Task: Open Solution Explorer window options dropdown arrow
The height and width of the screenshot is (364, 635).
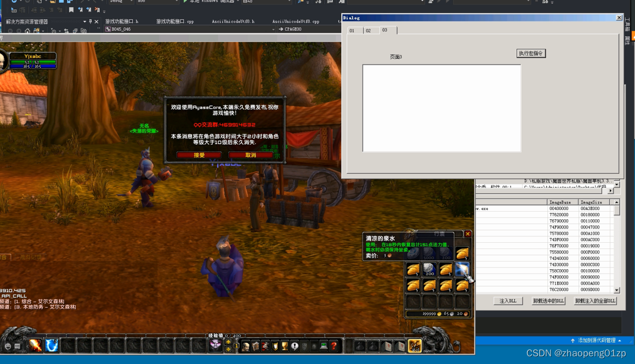Action: (84, 21)
